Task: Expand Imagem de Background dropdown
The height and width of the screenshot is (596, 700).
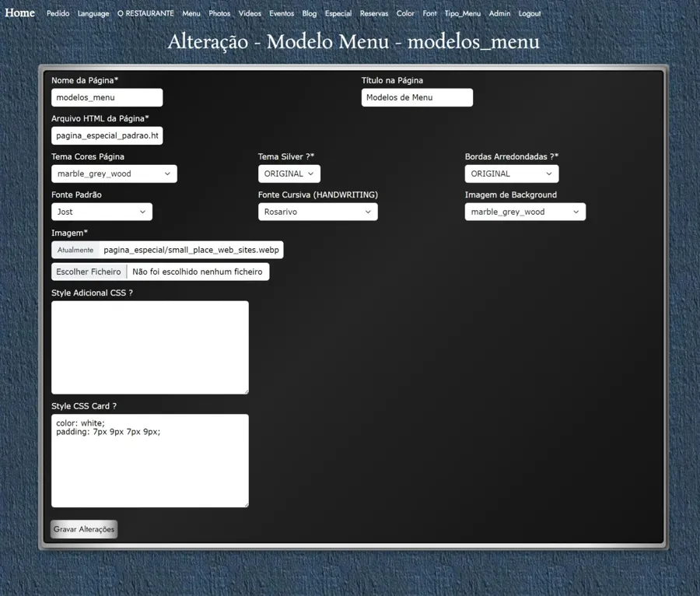Action: pos(524,212)
